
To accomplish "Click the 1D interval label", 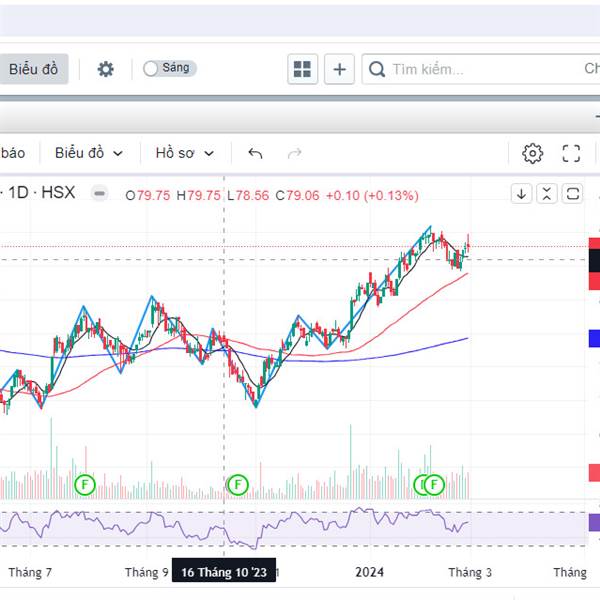I will (x=17, y=194).
